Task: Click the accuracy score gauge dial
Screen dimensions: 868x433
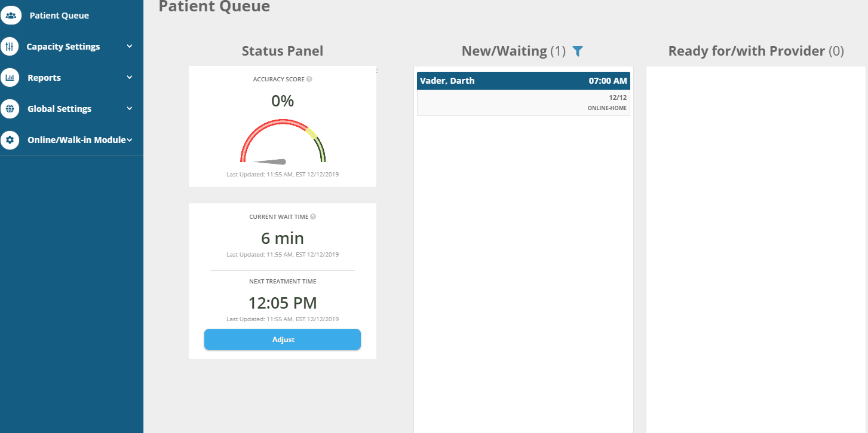Action: point(283,144)
